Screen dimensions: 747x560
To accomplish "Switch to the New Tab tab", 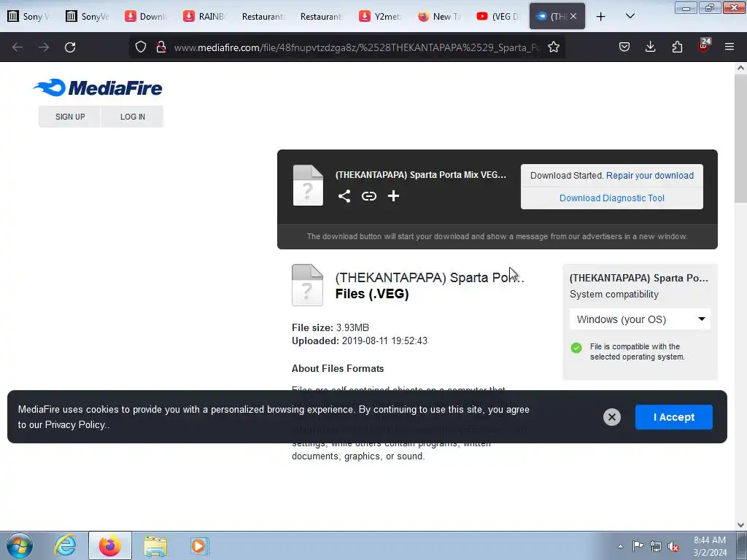I will pos(439,17).
